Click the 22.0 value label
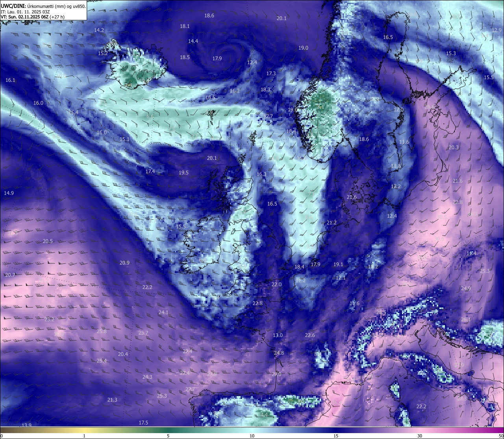 tap(276, 284)
